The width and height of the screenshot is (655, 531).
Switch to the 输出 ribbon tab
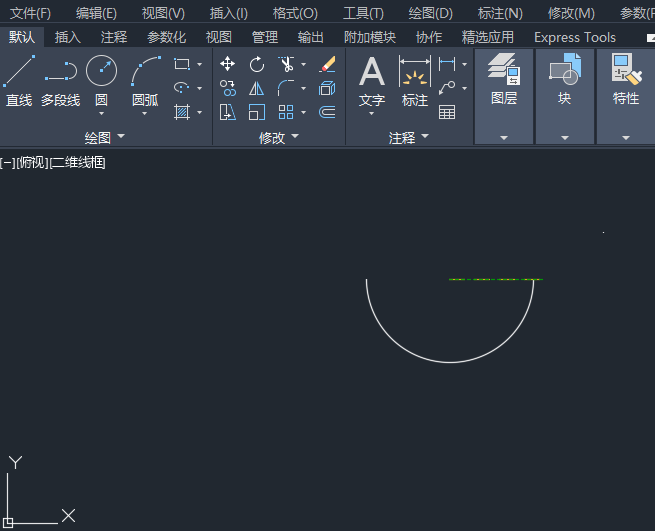(310, 37)
